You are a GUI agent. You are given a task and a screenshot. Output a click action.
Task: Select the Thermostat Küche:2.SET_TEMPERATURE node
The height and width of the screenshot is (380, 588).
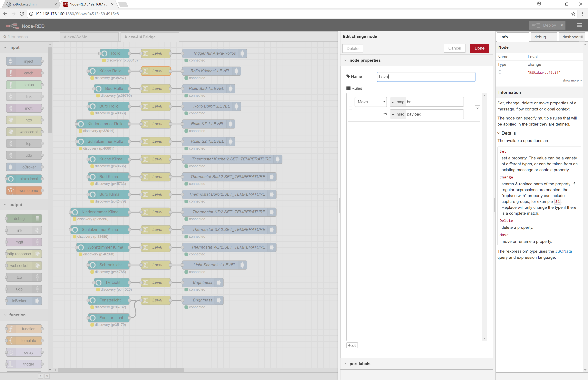(x=232, y=159)
